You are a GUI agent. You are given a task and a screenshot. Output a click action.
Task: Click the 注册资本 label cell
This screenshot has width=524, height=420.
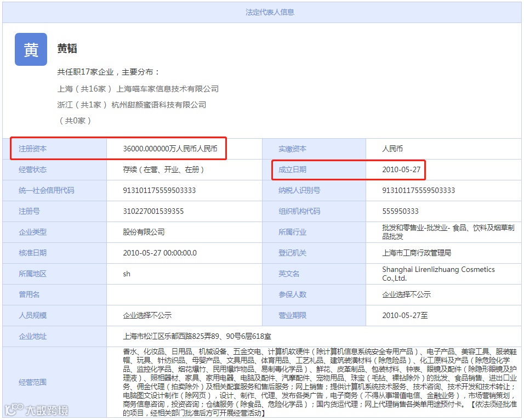point(54,149)
